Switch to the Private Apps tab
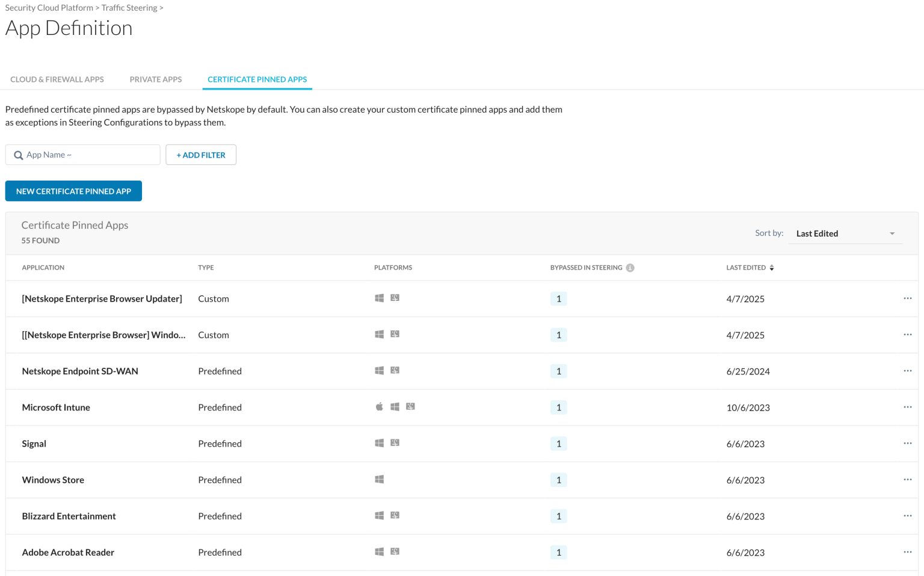 156,79
